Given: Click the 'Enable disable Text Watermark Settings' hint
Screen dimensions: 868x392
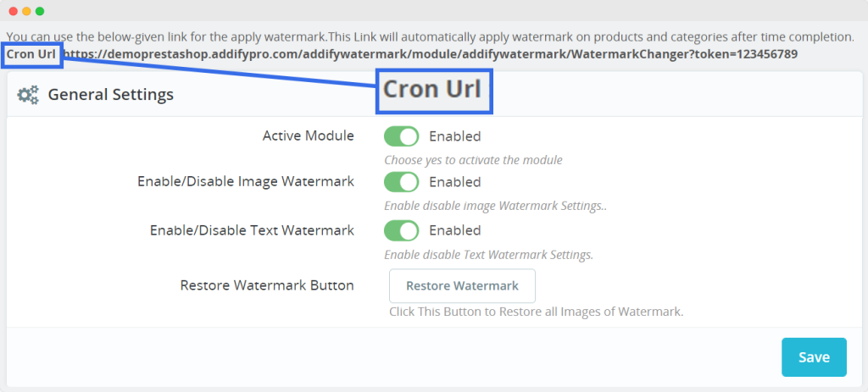Looking at the screenshot, I should 488,255.
